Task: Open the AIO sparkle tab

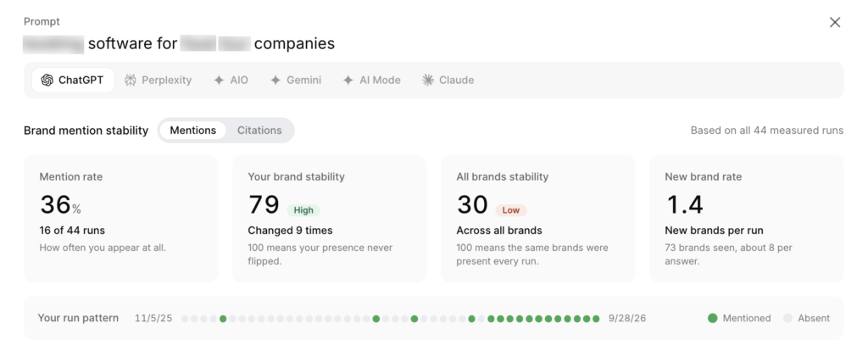Action: (x=231, y=81)
